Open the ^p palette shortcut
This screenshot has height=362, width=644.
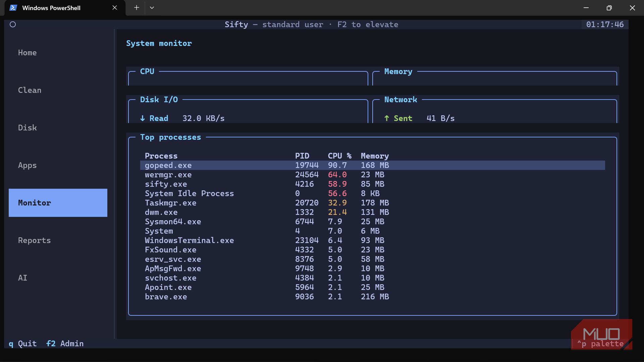coord(600,344)
